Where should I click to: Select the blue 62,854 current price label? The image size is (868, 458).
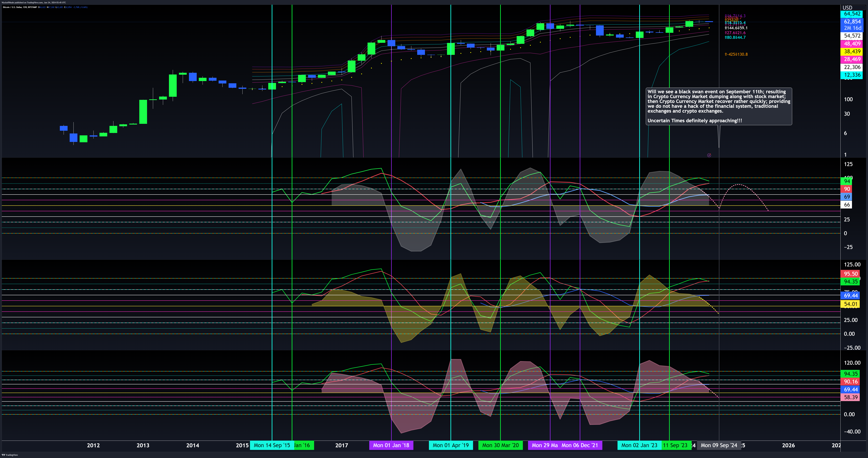click(x=852, y=22)
